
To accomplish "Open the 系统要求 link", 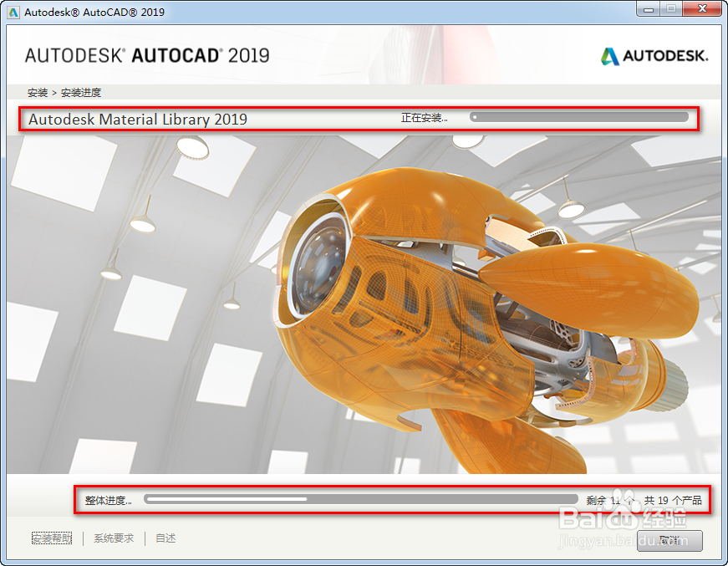I will 114,538.
